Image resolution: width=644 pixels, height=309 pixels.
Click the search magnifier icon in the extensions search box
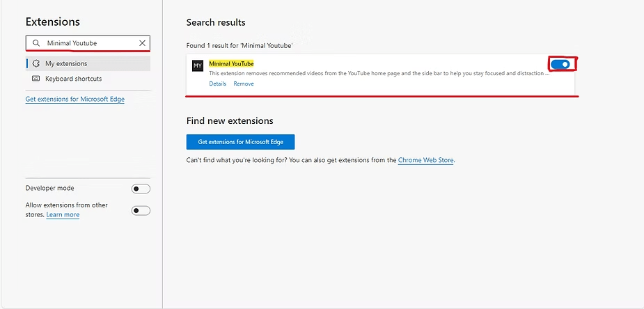click(37, 43)
